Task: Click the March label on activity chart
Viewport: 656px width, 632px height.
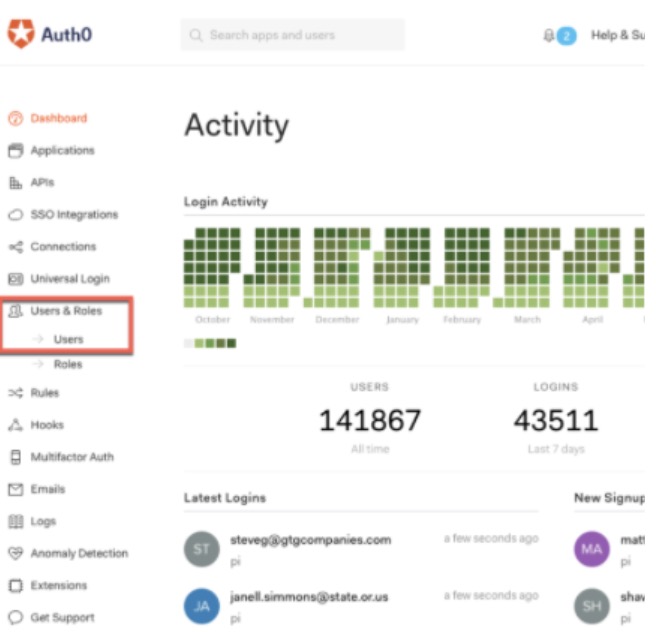Action: [527, 320]
